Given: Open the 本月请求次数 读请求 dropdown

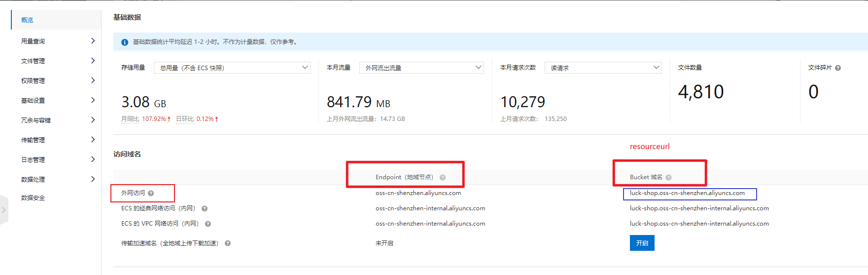Looking at the screenshot, I should [x=603, y=68].
